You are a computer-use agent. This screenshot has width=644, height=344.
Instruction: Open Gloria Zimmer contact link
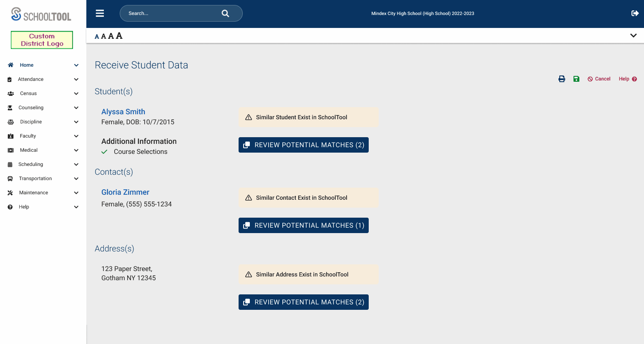(125, 192)
